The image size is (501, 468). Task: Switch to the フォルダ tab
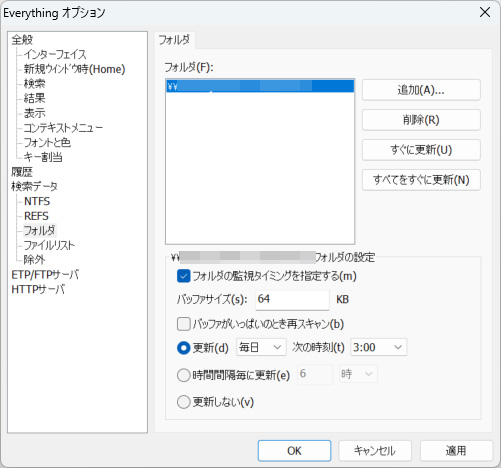(174, 40)
